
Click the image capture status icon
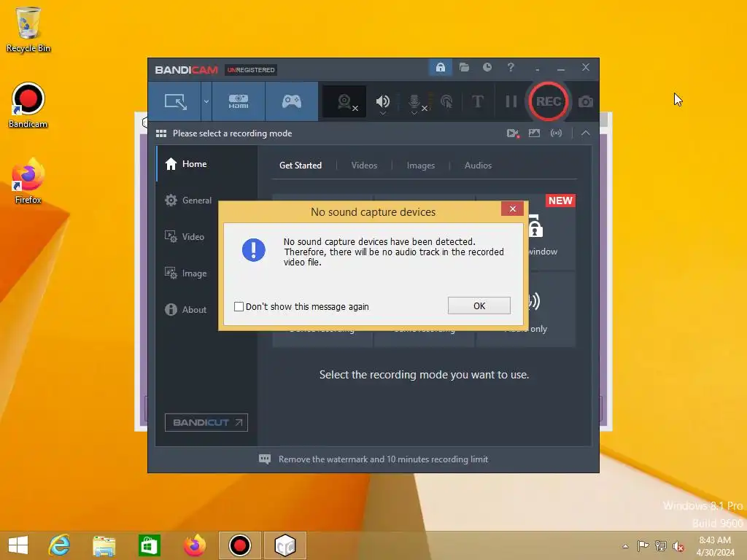pyautogui.click(x=534, y=133)
